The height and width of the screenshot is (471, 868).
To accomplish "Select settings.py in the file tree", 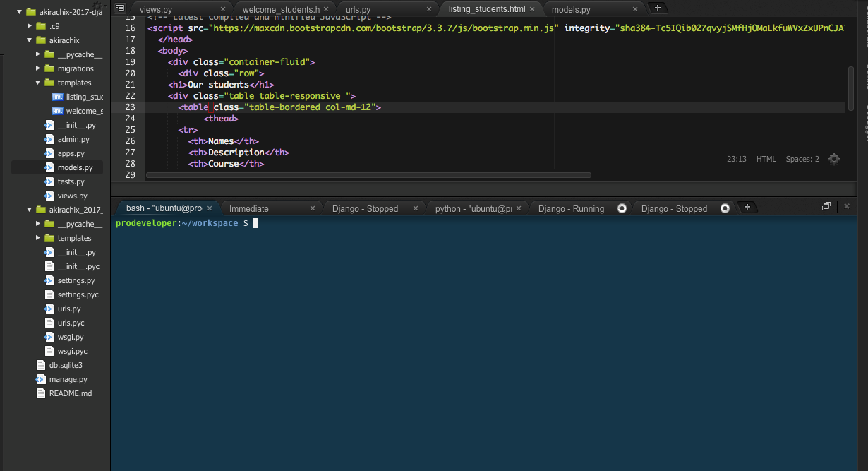I will click(x=76, y=280).
